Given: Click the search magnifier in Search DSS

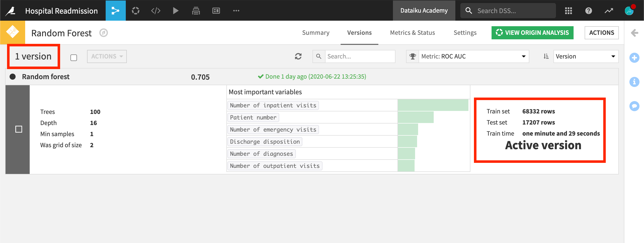Looking at the screenshot, I should 469,11.
